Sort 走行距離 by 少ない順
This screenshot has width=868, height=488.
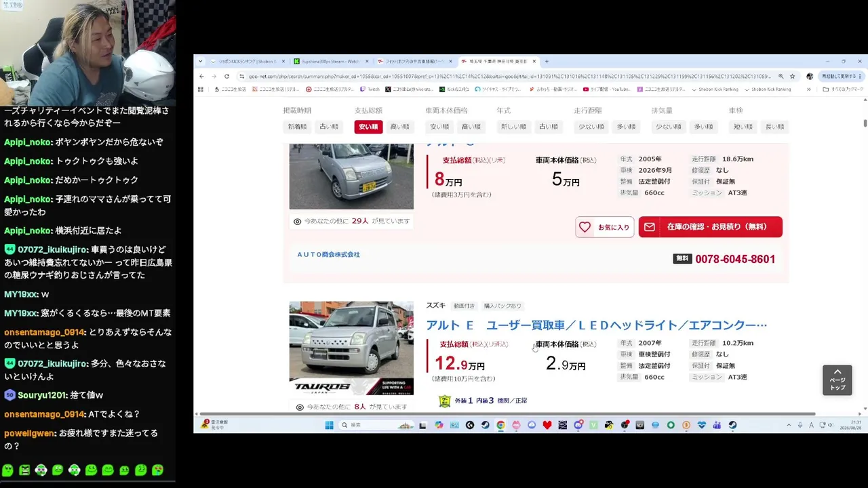coord(591,127)
